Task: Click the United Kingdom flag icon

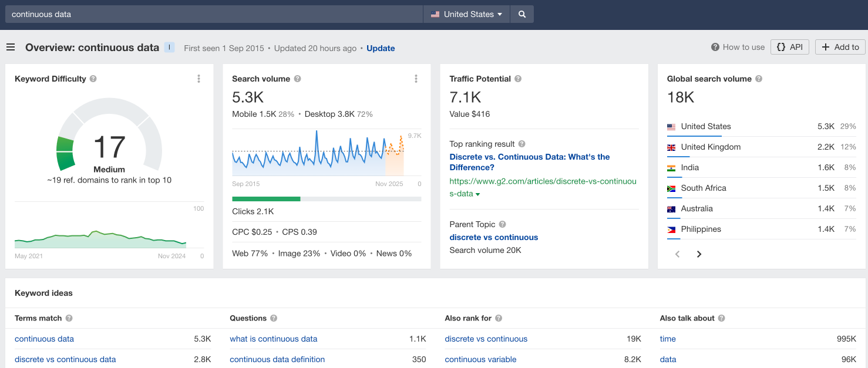Action: [x=671, y=147]
